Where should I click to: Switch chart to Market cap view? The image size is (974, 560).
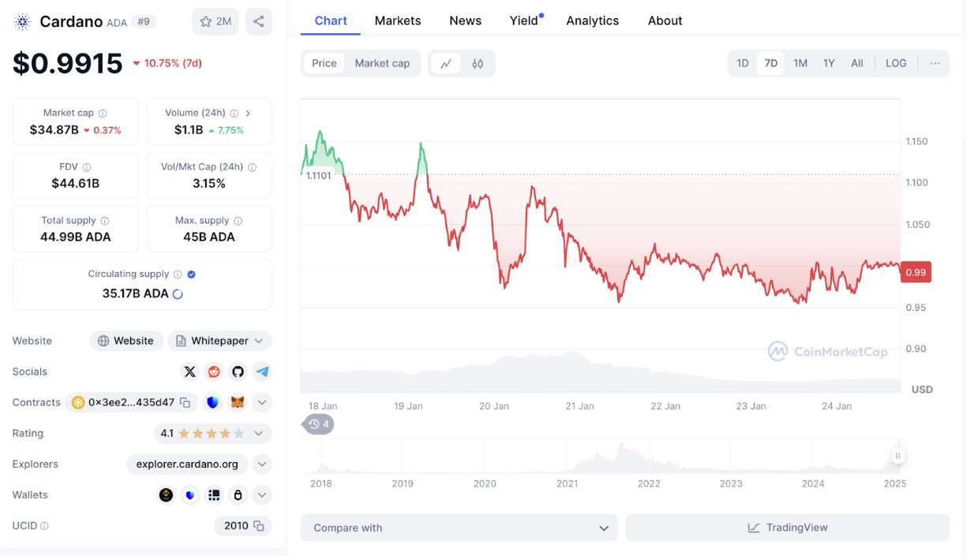[382, 63]
